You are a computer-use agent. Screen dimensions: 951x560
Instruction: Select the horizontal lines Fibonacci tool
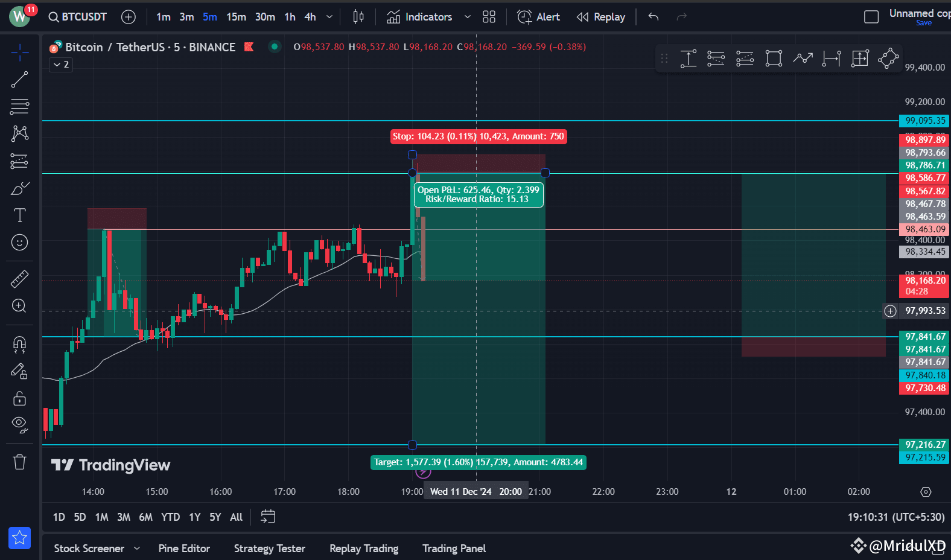(x=19, y=107)
